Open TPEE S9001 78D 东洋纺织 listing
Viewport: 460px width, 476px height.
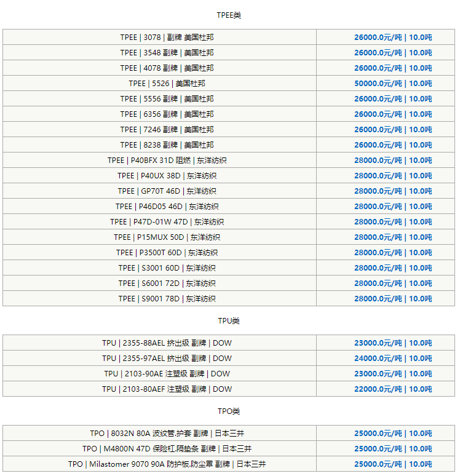(167, 299)
